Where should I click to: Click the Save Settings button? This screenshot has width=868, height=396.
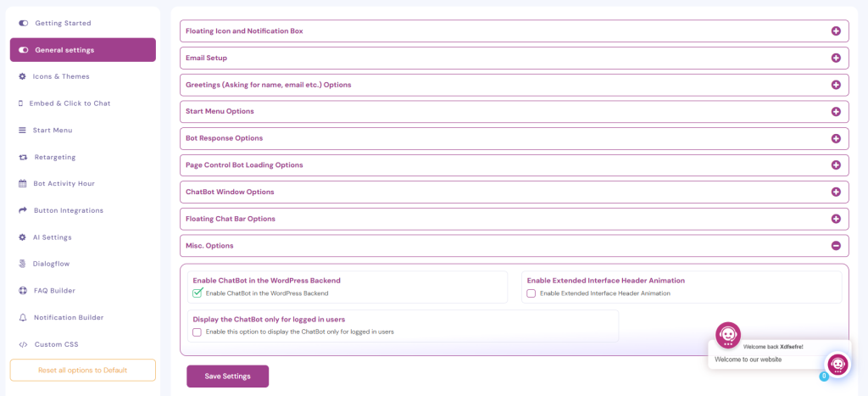(227, 376)
